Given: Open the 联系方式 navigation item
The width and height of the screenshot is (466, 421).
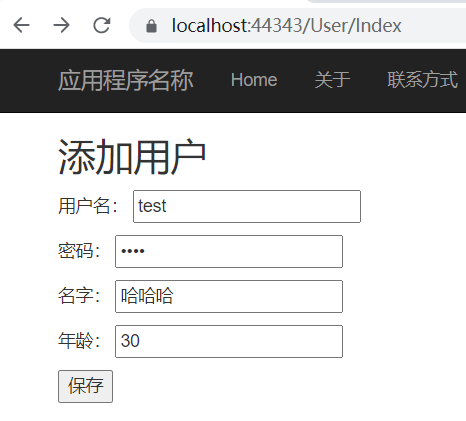Looking at the screenshot, I should (423, 80).
